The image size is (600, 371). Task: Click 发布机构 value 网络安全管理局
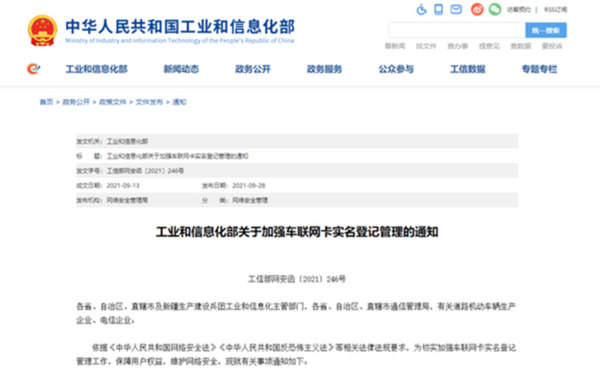[127, 200]
